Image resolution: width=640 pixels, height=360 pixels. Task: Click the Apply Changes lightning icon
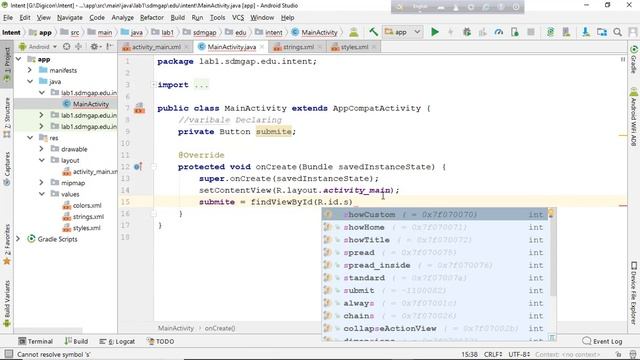(x=451, y=32)
